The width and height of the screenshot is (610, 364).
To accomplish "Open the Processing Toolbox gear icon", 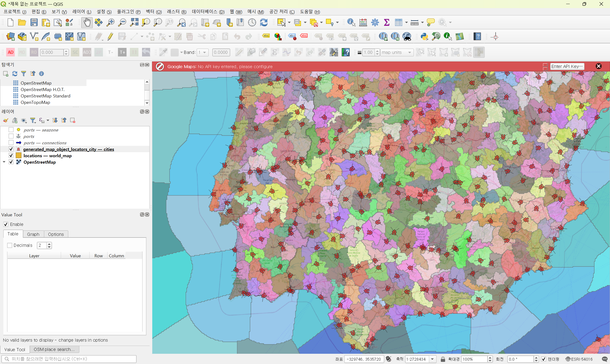I will [375, 23].
